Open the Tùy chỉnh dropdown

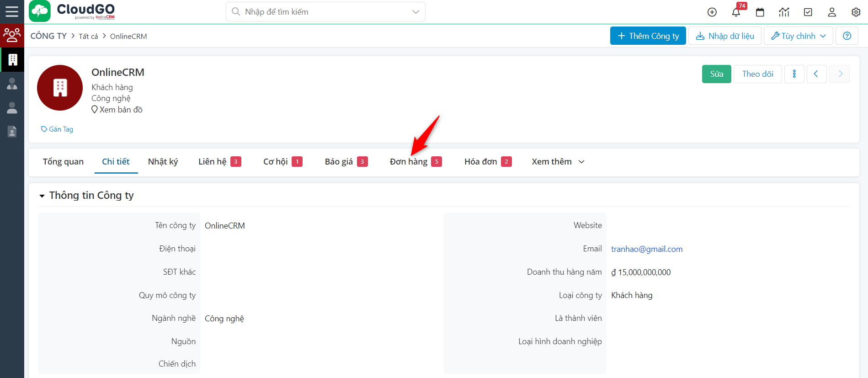click(799, 36)
